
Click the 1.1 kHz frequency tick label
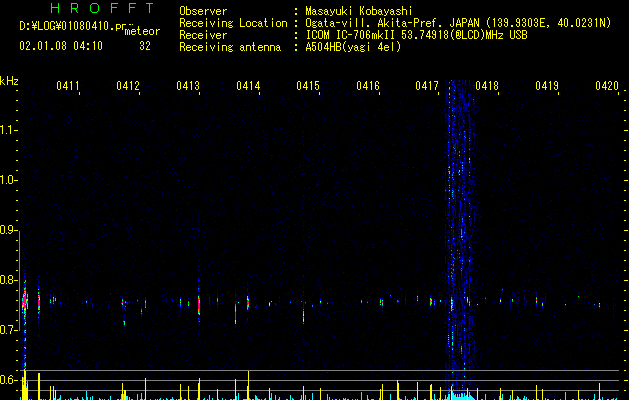click(8, 130)
